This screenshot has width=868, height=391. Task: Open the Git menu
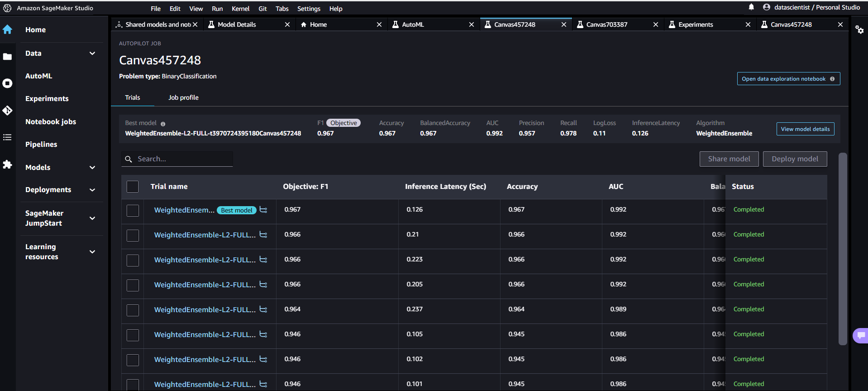262,9
